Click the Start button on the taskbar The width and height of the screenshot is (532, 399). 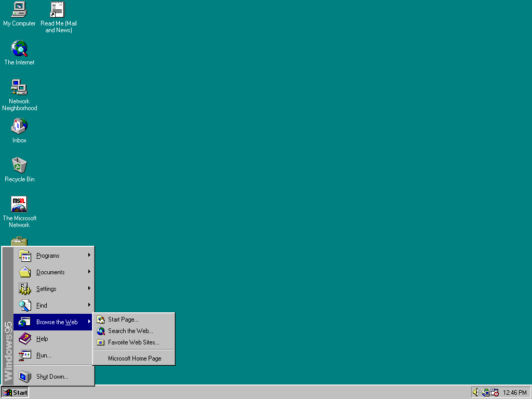[x=15, y=393]
